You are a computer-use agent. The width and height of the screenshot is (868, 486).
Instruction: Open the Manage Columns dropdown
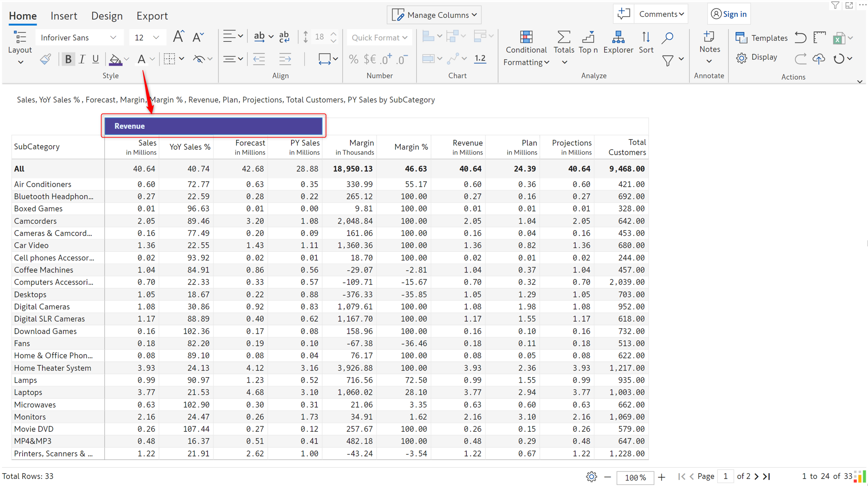pos(434,15)
